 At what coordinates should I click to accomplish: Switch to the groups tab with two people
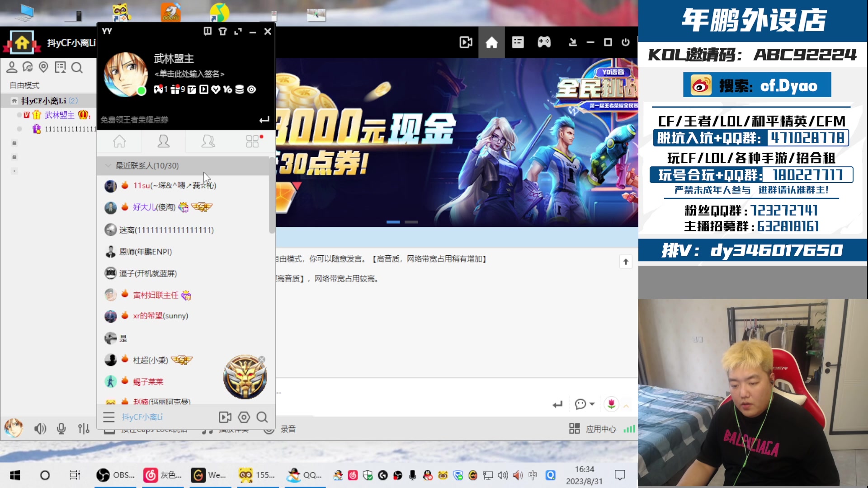(208, 141)
